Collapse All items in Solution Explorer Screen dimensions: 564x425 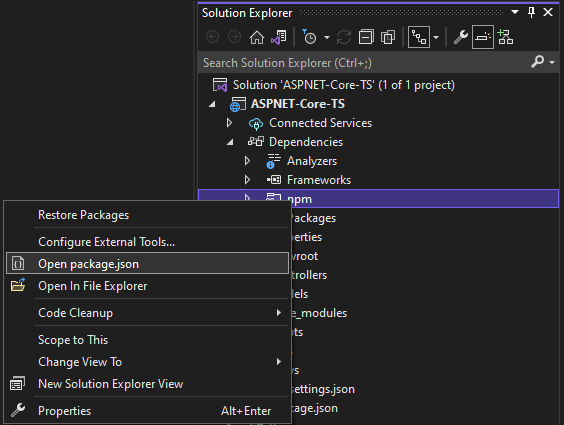[366, 37]
